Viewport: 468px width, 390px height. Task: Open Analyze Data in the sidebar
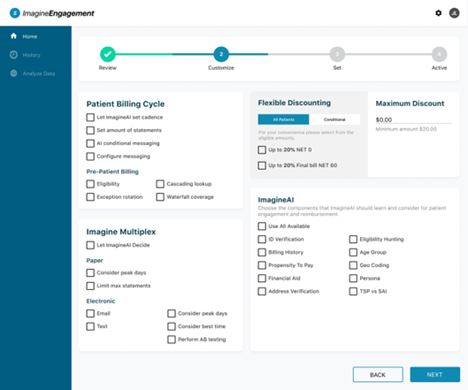(x=39, y=74)
